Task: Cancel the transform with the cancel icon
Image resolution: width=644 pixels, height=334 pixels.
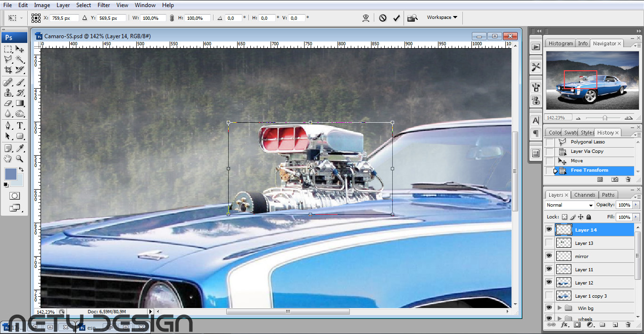Action: pyautogui.click(x=383, y=18)
